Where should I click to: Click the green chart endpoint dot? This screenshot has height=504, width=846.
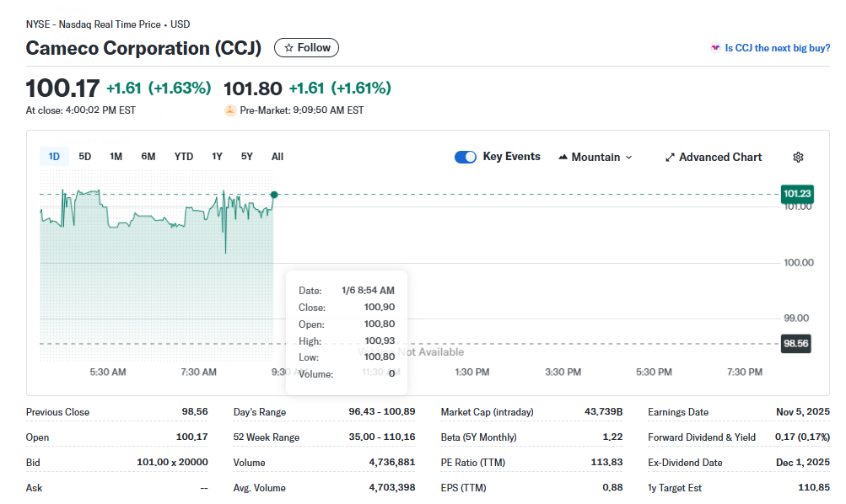pyautogui.click(x=274, y=195)
